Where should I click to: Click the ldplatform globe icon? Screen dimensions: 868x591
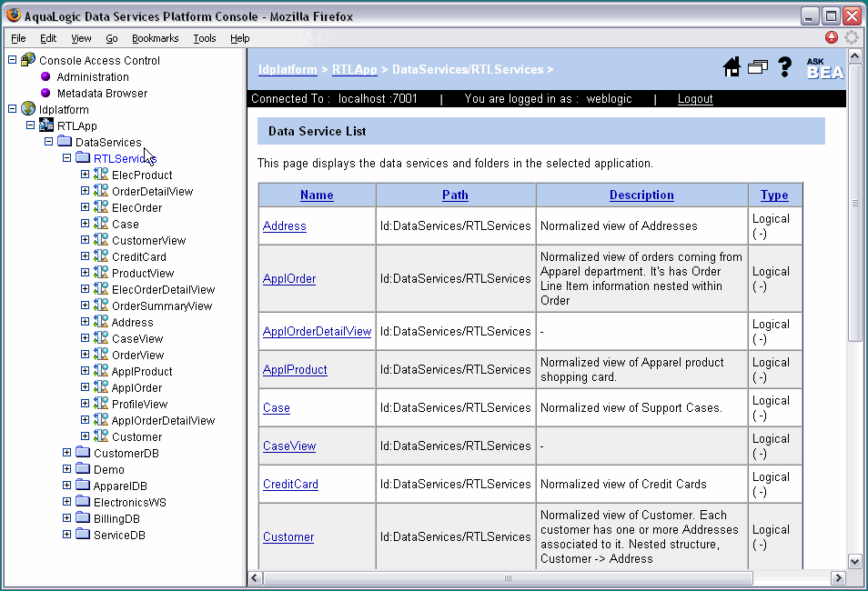[28, 108]
